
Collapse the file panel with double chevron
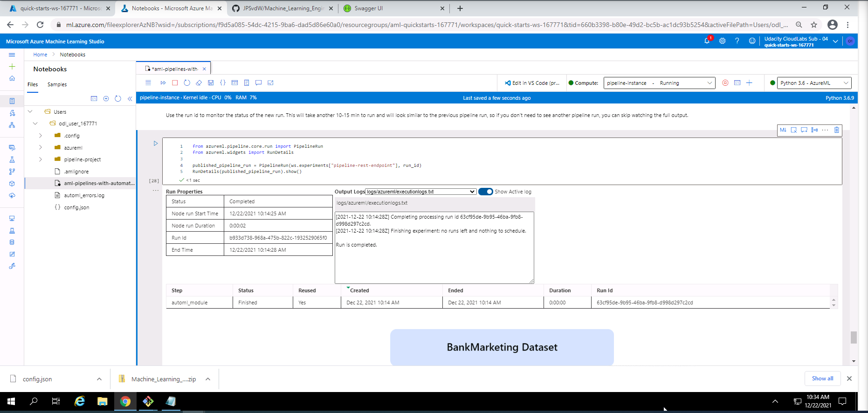click(130, 99)
